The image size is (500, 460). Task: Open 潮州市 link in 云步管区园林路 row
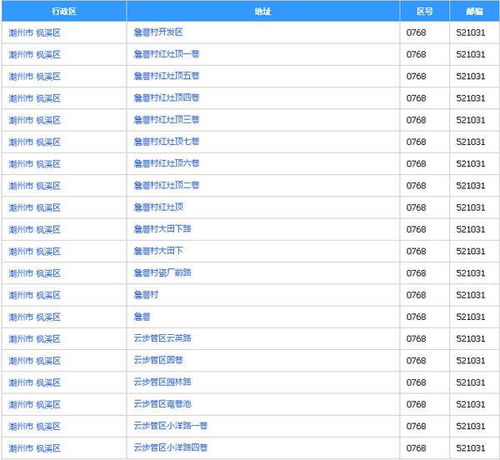(x=21, y=383)
